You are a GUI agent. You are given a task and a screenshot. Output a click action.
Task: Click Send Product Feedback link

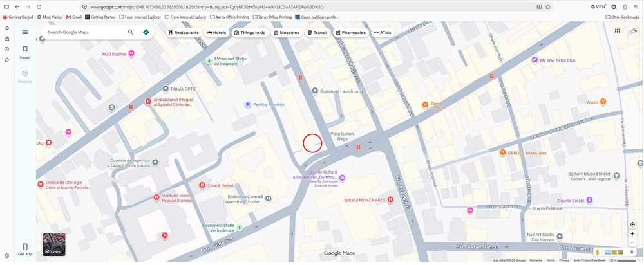point(589,260)
